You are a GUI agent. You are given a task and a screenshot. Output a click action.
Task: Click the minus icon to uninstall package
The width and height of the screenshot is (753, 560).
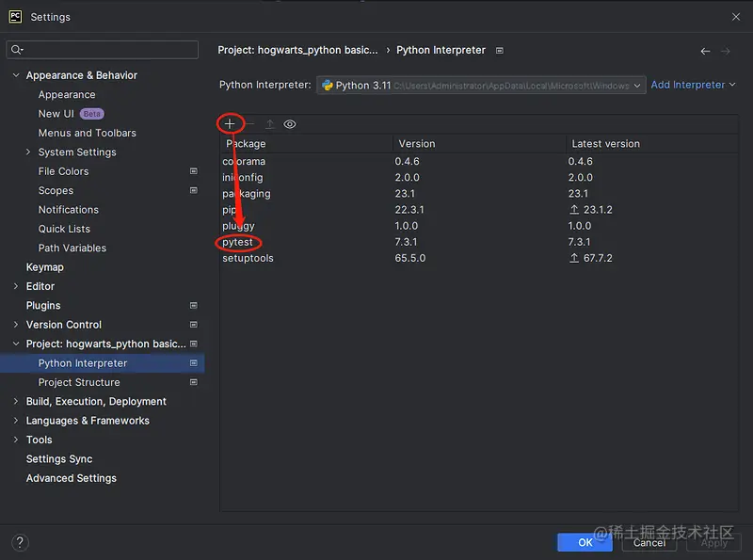(250, 124)
